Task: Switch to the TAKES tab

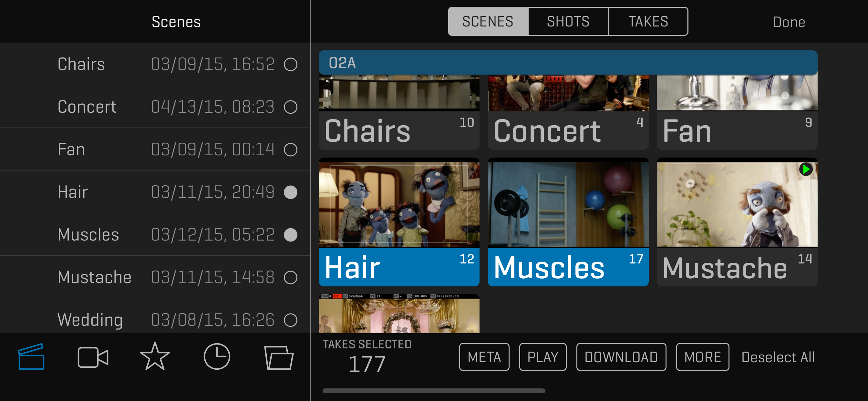Action: [648, 22]
